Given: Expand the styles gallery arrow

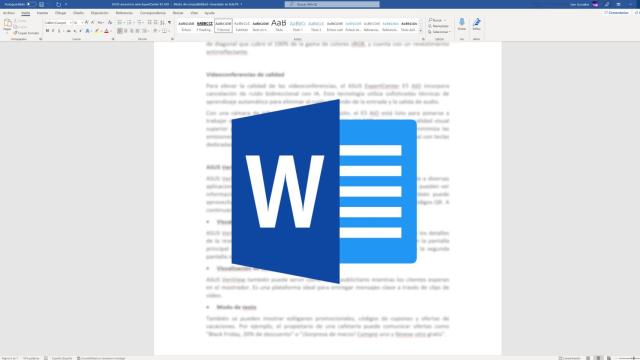Looking at the screenshot, I should pos(421,31).
